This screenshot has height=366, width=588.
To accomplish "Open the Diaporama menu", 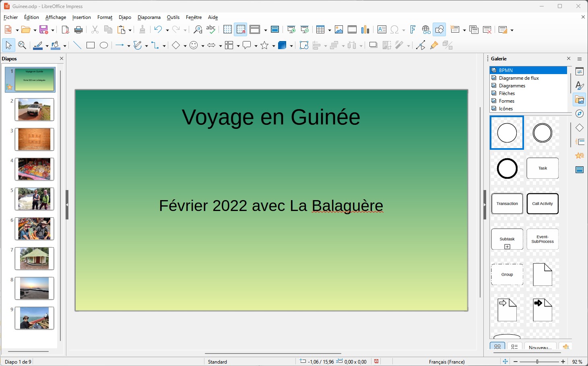I will pyautogui.click(x=149, y=17).
